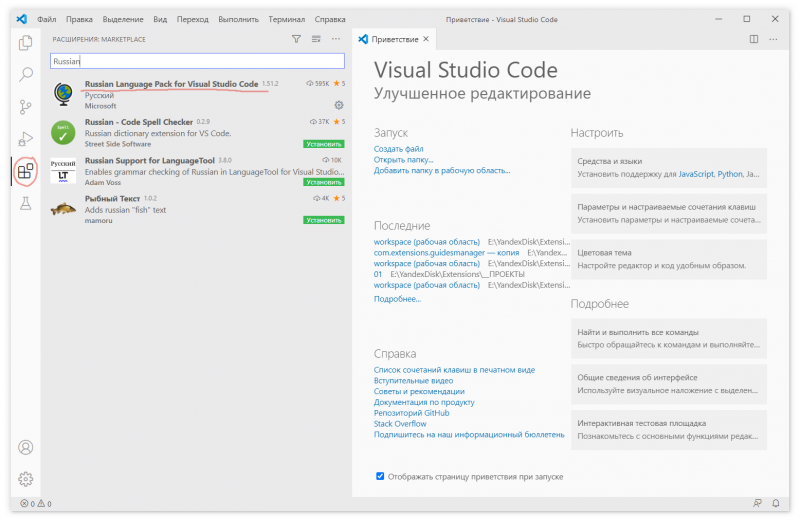Image resolution: width=800 pixels, height=520 pixels.
Task: Open Run and Debug view
Action: point(26,138)
